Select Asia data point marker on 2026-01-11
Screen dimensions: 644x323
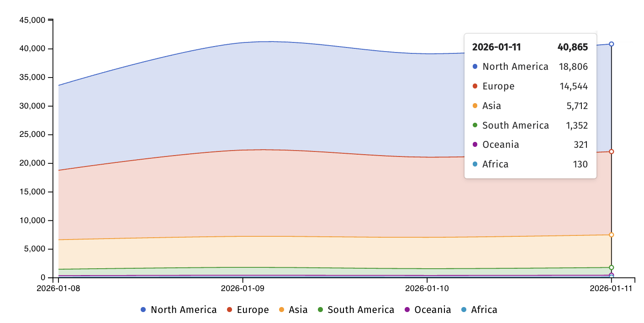pos(611,234)
